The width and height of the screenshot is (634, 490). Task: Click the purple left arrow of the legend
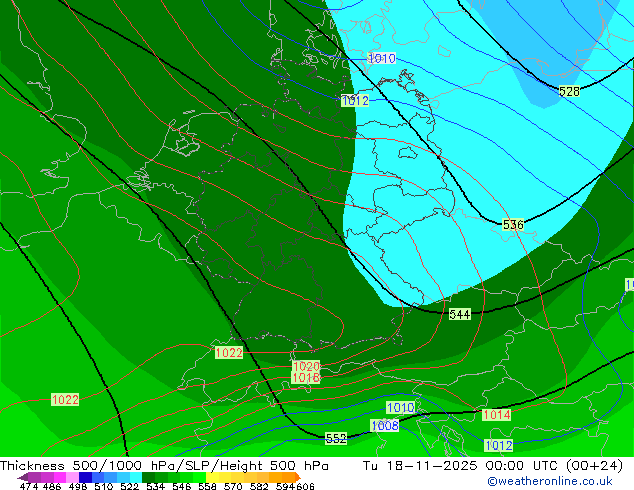[23, 477]
